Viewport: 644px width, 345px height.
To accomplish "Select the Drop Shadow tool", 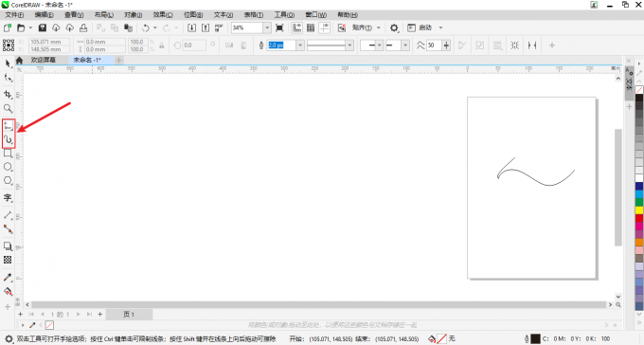I will pyautogui.click(x=8, y=246).
